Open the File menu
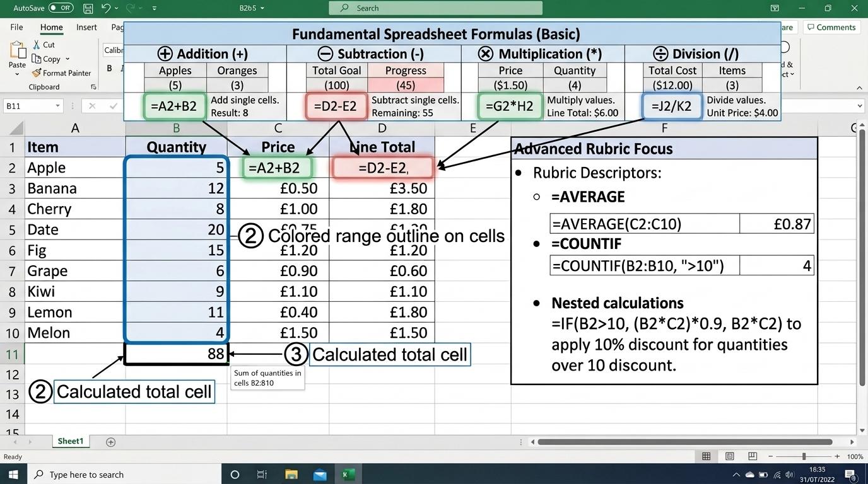Viewport: 868px width, 484px height. (x=16, y=27)
